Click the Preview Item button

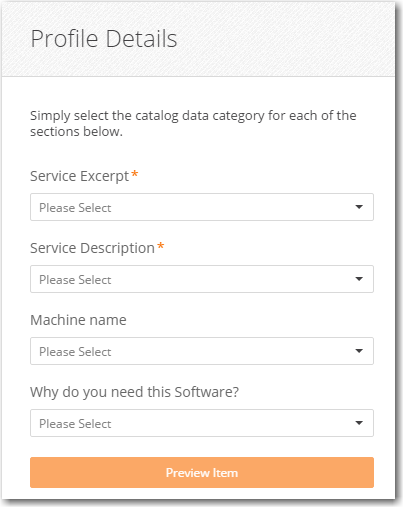pyautogui.click(x=202, y=472)
